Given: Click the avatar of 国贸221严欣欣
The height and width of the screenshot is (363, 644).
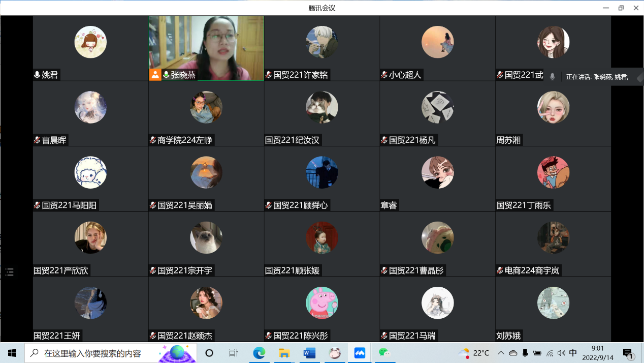Looking at the screenshot, I should pyautogui.click(x=90, y=237).
